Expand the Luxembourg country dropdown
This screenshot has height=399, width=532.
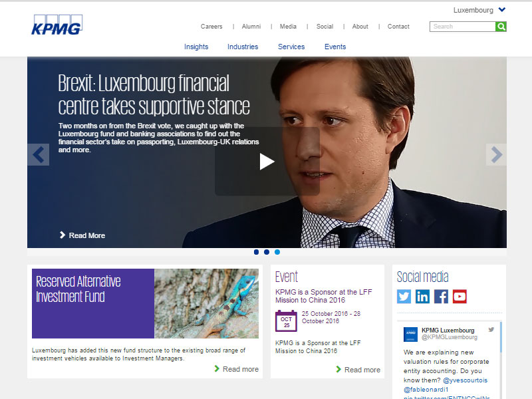point(479,10)
